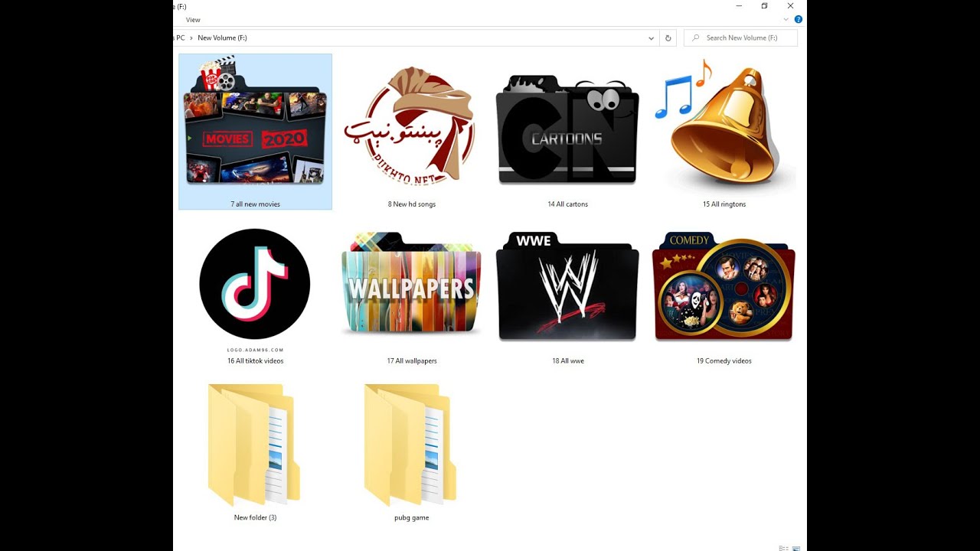
Task: Select the New folder (3) icon
Action: [x=253, y=445]
